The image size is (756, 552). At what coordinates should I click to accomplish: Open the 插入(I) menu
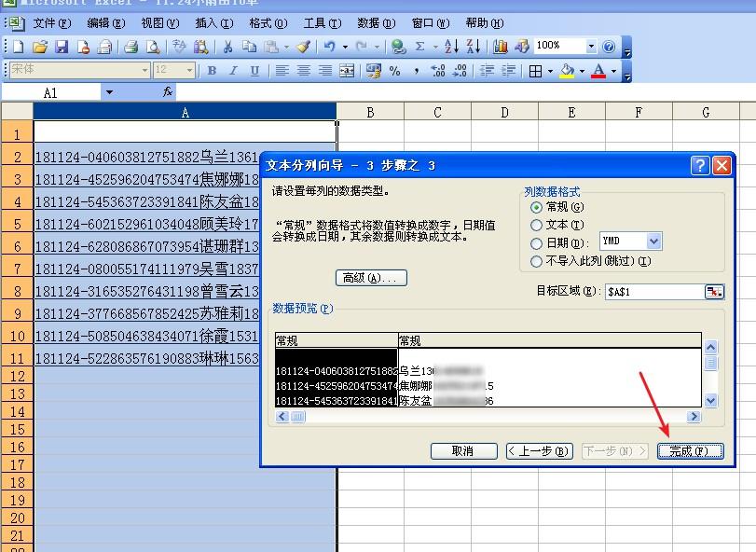pyautogui.click(x=214, y=23)
